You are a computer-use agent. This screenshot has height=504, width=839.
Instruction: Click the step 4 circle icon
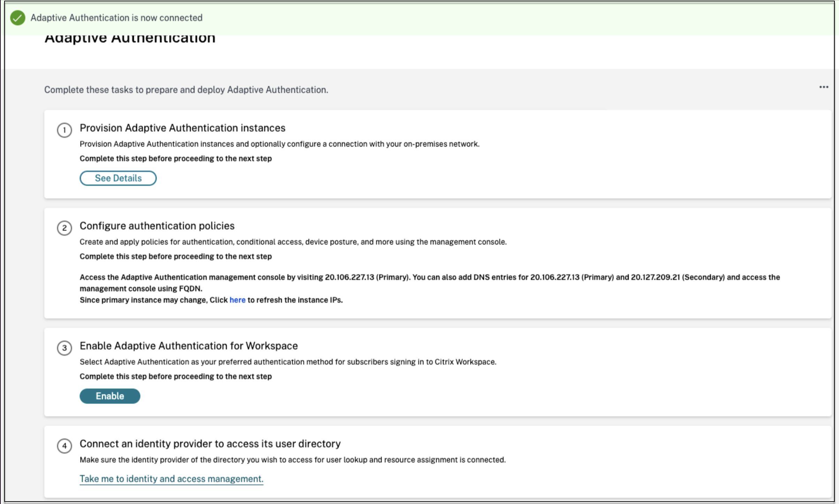pos(65,446)
